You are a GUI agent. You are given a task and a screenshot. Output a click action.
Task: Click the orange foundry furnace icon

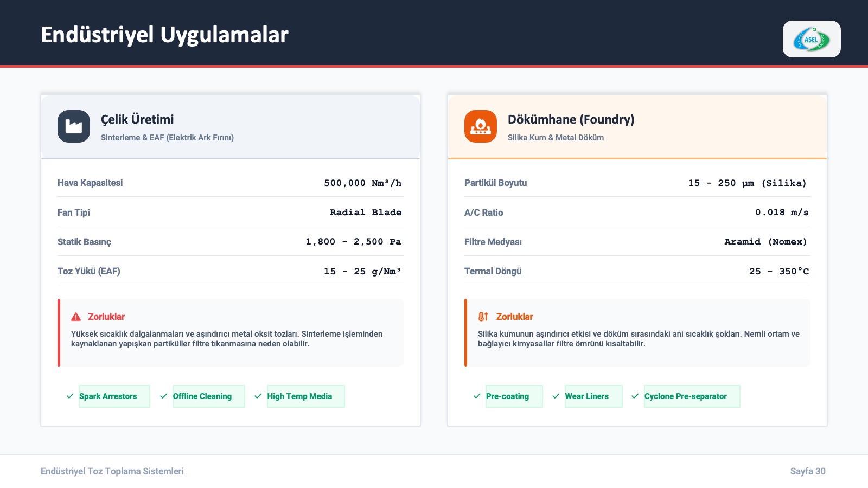(x=481, y=126)
